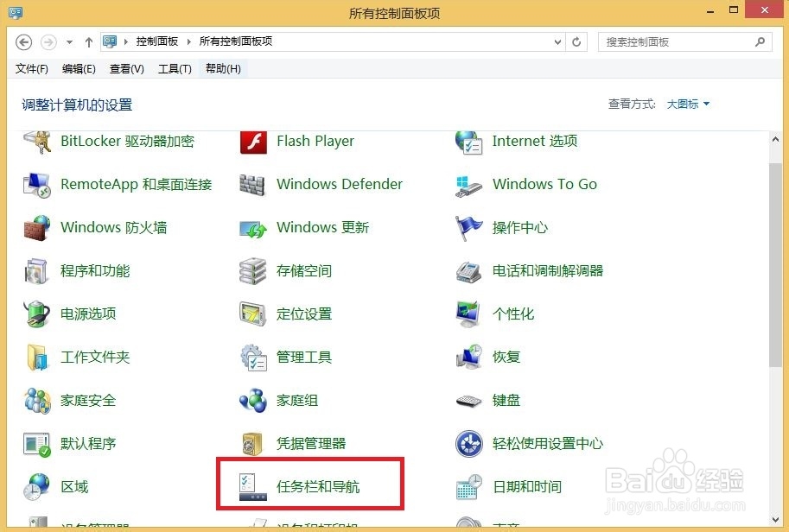
Task: Click the 电话和调制解调器 icon
Action: click(468, 272)
